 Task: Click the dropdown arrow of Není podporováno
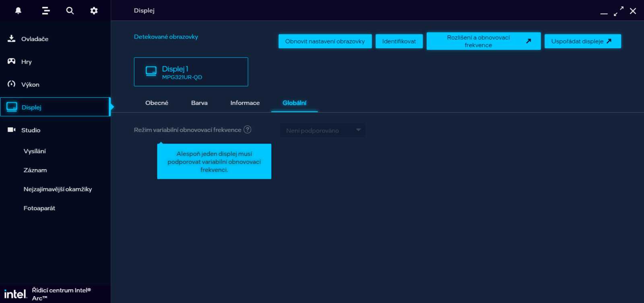pos(358,130)
